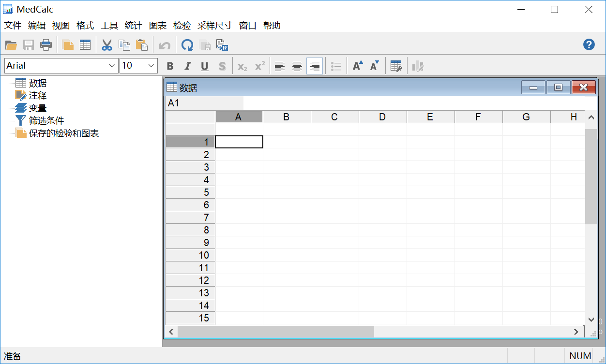
Task: Select 数据 in the sidebar tree
Action: pos(38,83)
